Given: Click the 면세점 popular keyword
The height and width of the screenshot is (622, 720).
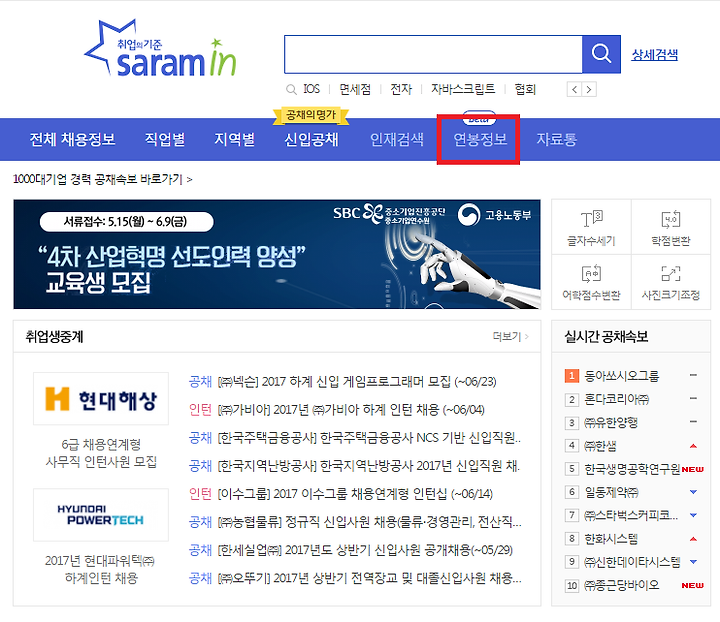Looking at the screenshot, I should (x=355, y=89).
